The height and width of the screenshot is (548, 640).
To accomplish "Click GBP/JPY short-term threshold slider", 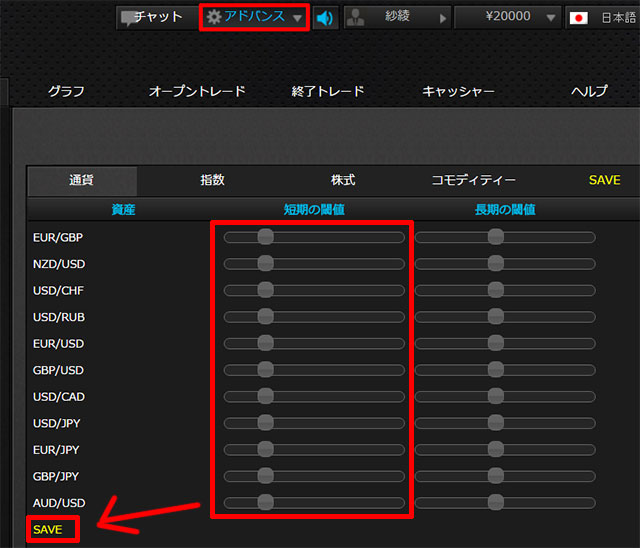I will pos(314,476).
